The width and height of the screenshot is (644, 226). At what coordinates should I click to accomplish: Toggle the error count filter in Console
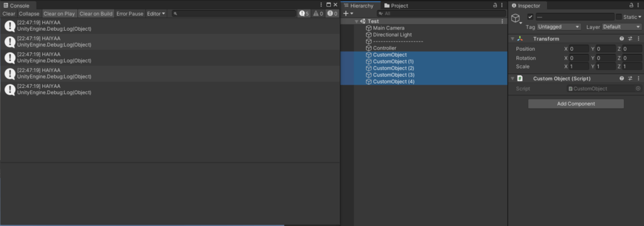(x=332, y=14)
